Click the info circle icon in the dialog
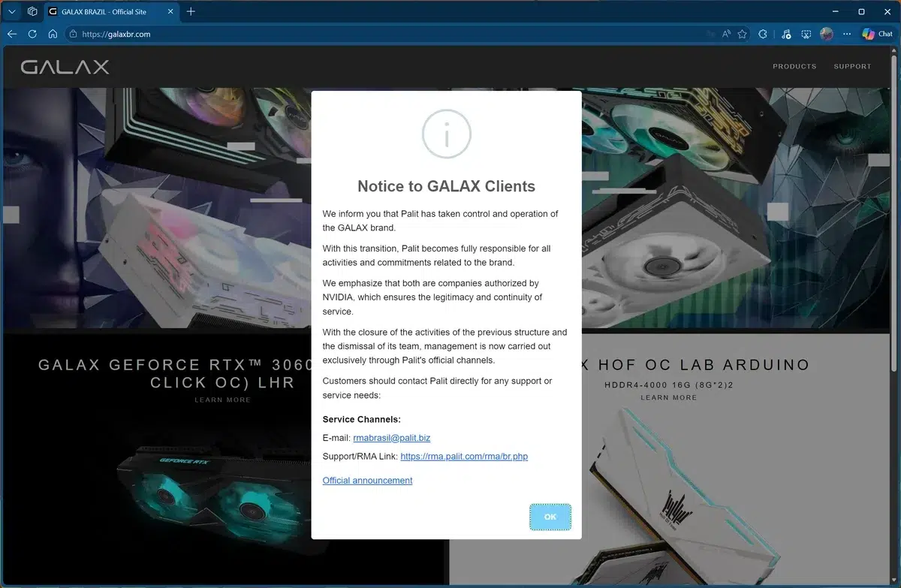The height and width of the screenshot is (588, 901). click(x=447, y=134)
